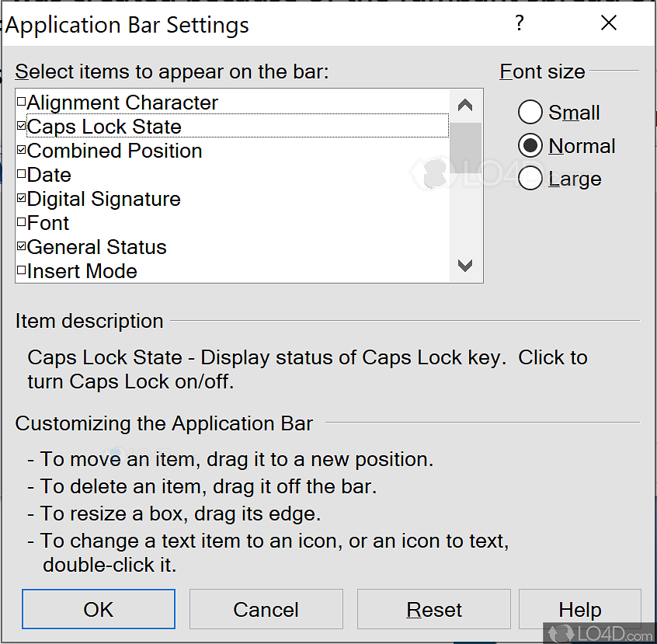Click the Cancel button
Screen dimensions: 657x644
(266, 610)
